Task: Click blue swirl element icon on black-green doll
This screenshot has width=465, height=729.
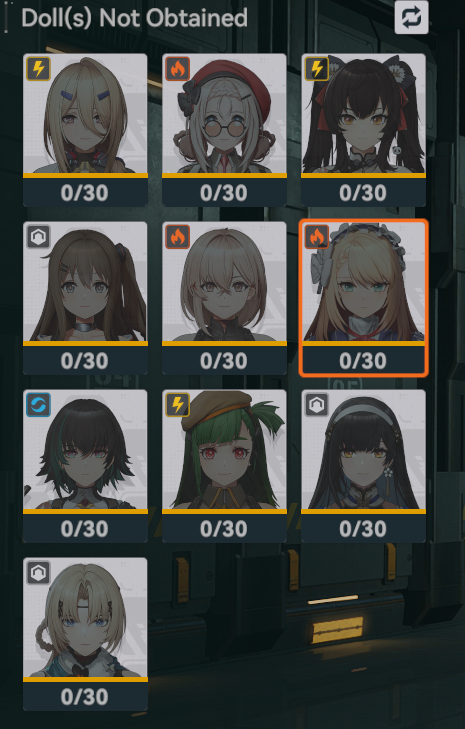Action: (x=38, y=404)
